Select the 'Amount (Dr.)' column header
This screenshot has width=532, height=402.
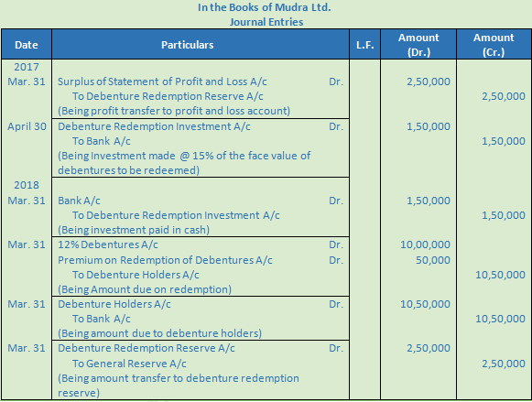[x=418, y=45]
